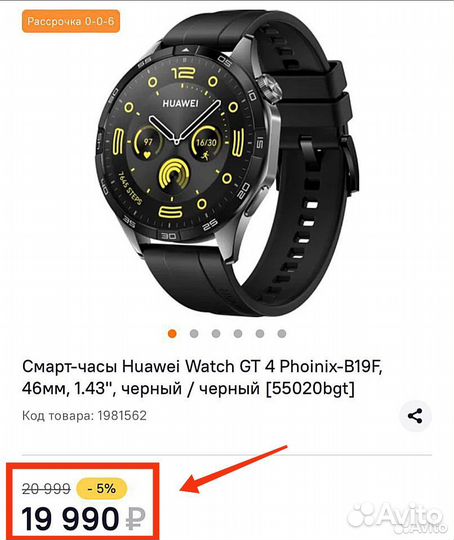Click the red arrow annotation

click(234, 469)
